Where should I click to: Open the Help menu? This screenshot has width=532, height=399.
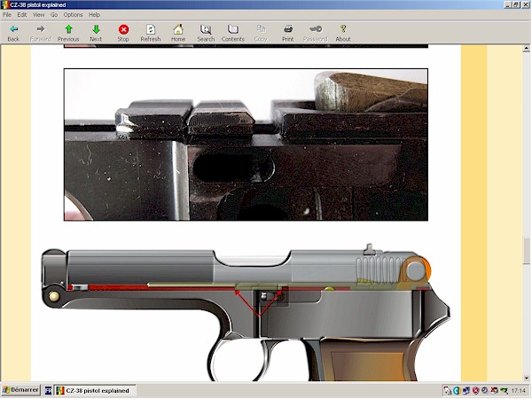(94, 14)
